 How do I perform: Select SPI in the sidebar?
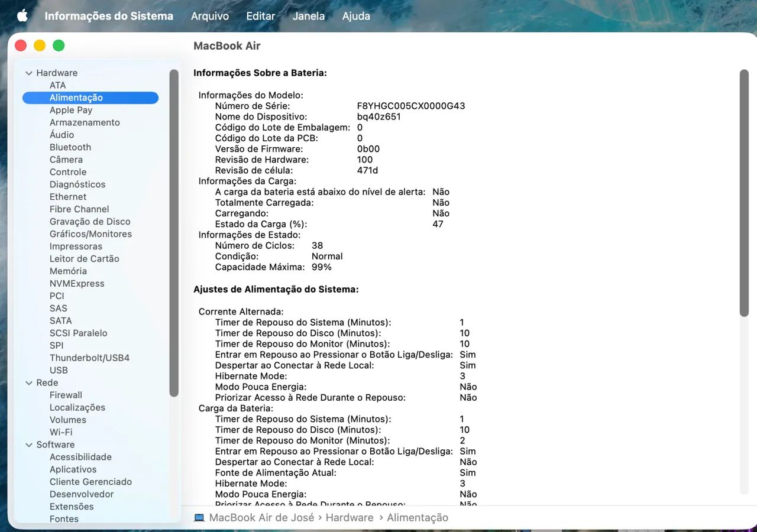coord(56,346)
